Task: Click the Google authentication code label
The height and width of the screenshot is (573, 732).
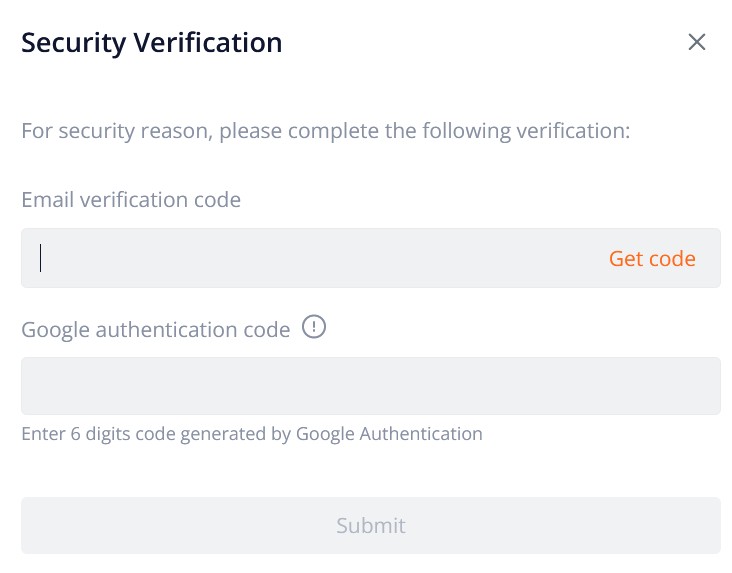Action: [x=156, y=330]
